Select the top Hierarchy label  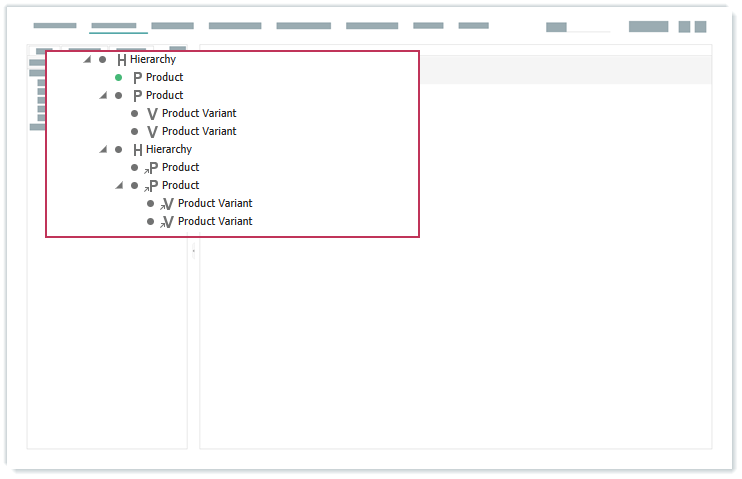(153, 59)
